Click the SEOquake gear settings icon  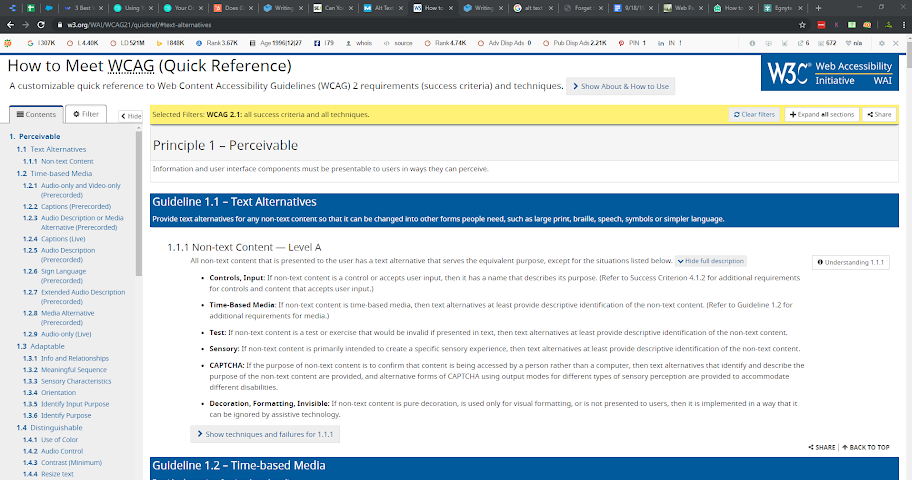pyautogui.click(x=882, y=43)
